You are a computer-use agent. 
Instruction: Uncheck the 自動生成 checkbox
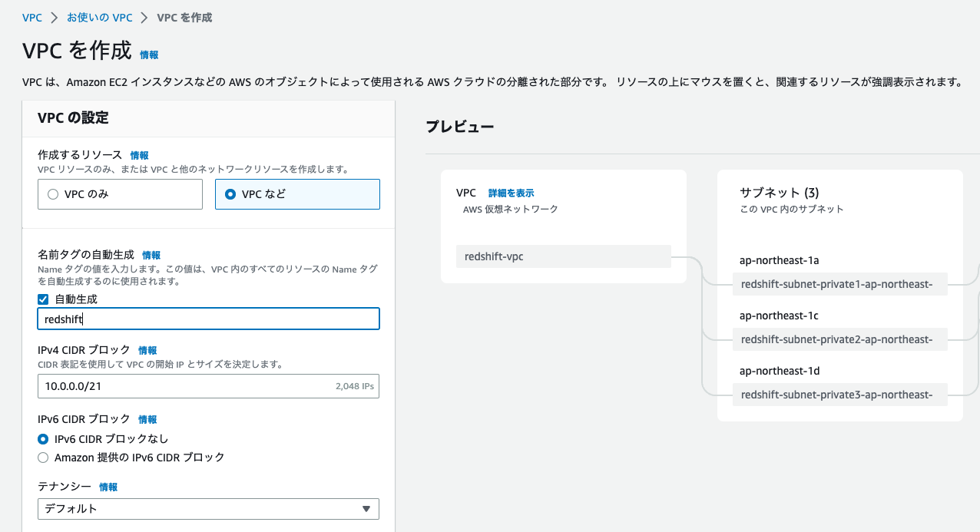click(43, 299)
